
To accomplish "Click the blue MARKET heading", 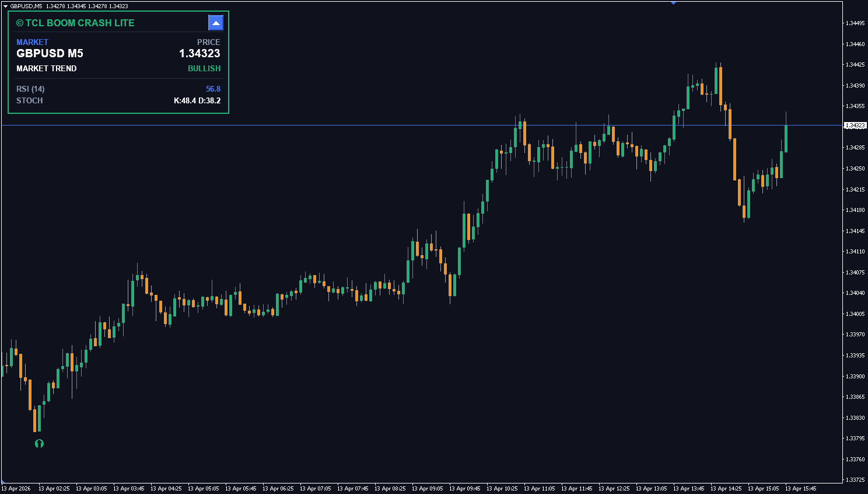I will [x=32, y=42].
